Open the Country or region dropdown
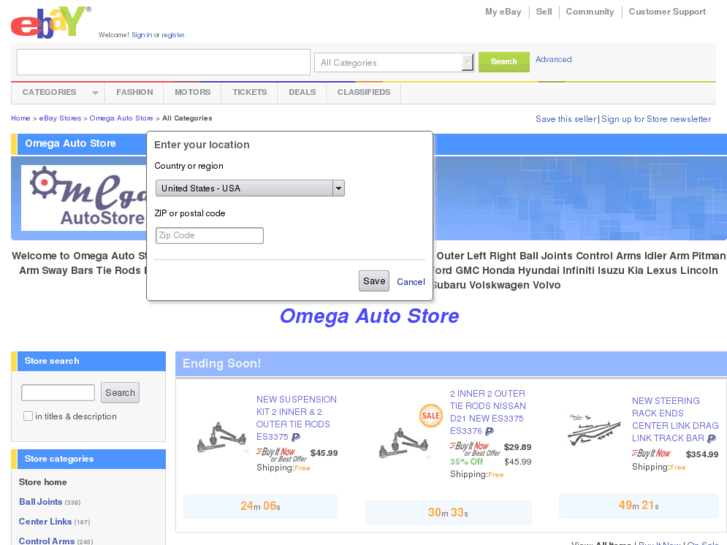This screenshot has width=727, height=545. coord(250,188)
